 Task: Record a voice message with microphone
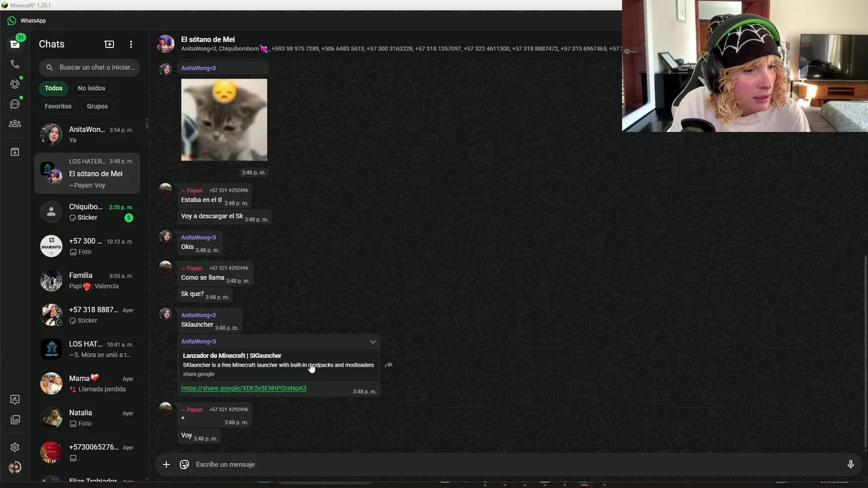point(850,464)
